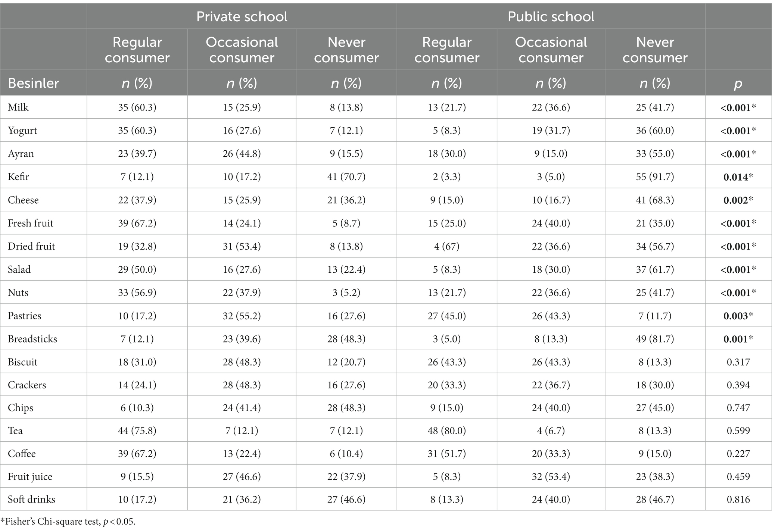The image size is (772, 532).
Task: Select the Yogurt row label
Action: pyautogui.click(x=22, y=131)
